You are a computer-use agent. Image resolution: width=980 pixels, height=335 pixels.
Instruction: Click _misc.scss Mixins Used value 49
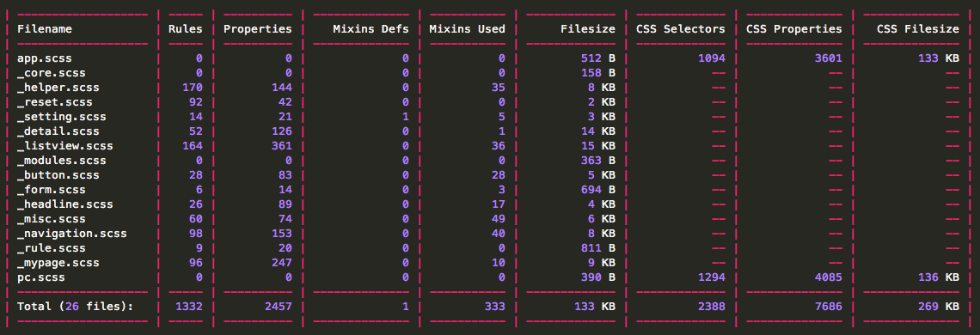click(x=498, y=219)
